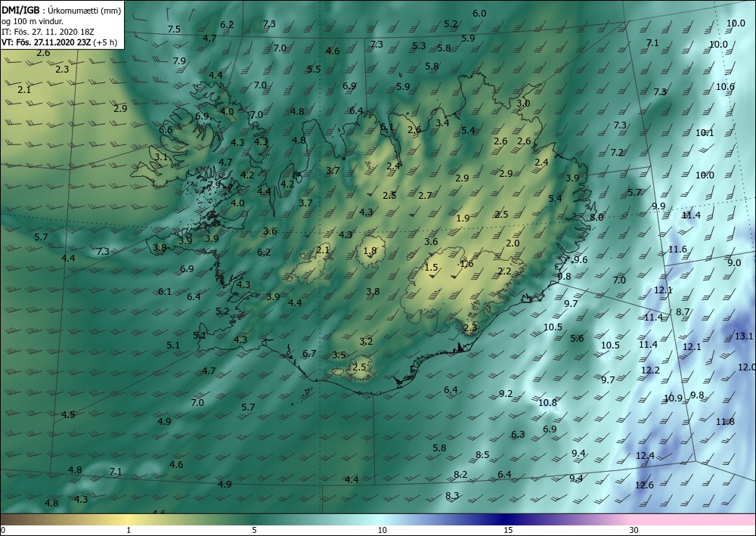Select the '5' tick on the color scale

pos(254,530)
